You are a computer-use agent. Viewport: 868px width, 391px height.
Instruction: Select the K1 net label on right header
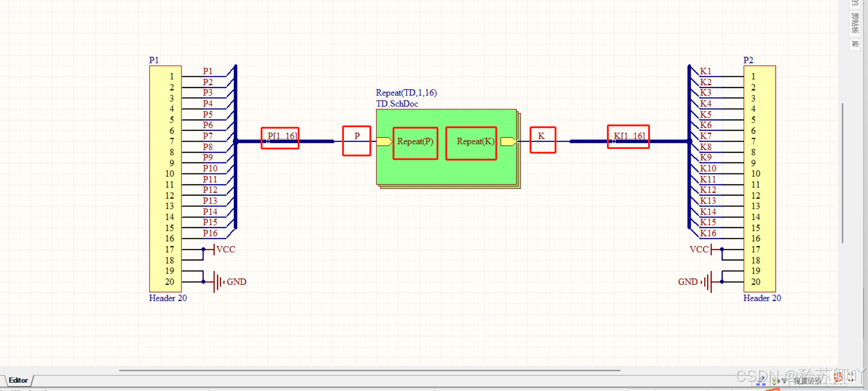705,71
